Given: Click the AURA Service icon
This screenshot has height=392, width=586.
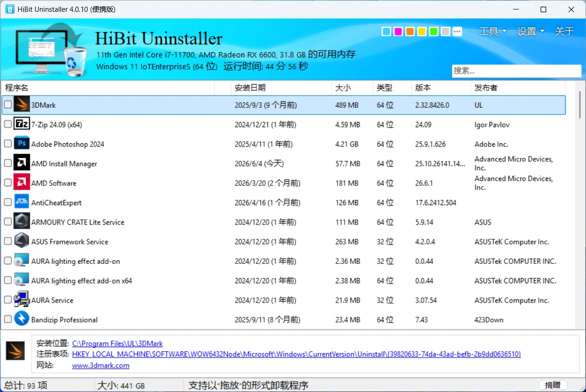Looking at the screenshot, I should tap(22, 300).
